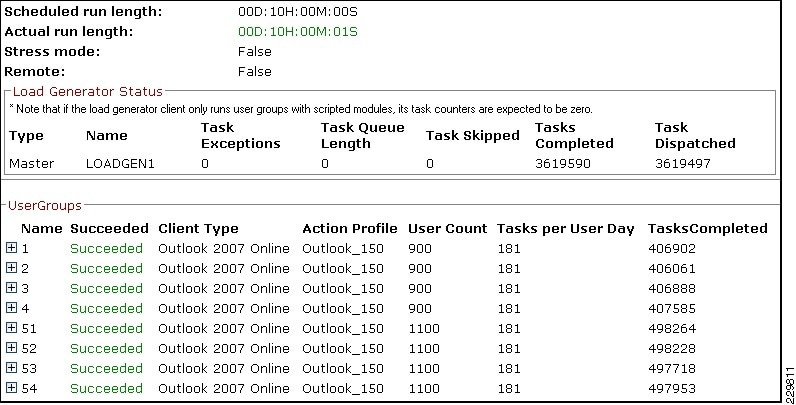Click the actual run length value
Image resolution: width=796 pixels, height=405 pixels.
click(x=297, y=32)
